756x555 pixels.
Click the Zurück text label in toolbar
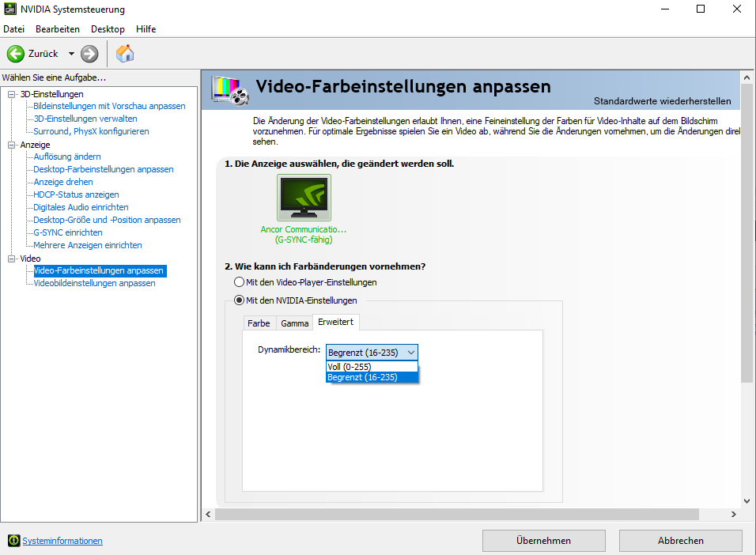point(43,54)
